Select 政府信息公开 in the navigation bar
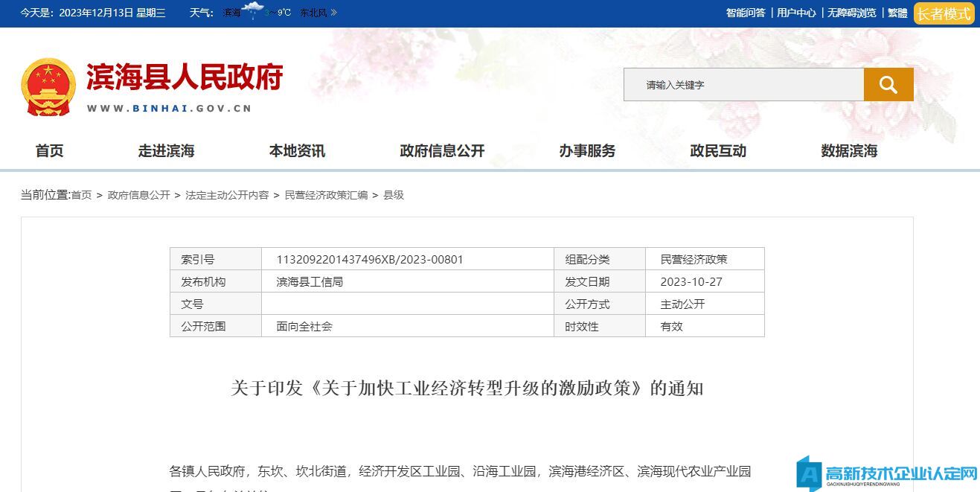The height and width of the screenshot is (492, 980). tap(442, 151)
